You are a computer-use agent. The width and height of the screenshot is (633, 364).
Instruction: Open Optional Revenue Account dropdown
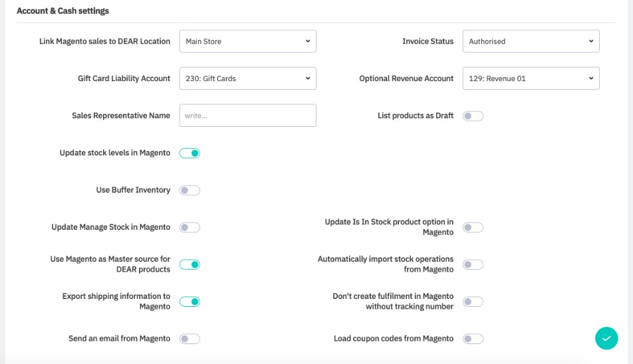(x=531, y=78)
